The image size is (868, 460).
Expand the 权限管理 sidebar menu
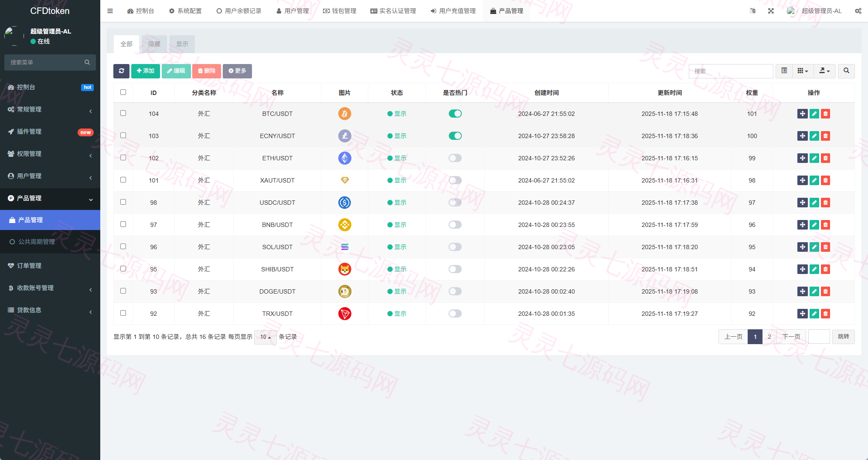50,154
